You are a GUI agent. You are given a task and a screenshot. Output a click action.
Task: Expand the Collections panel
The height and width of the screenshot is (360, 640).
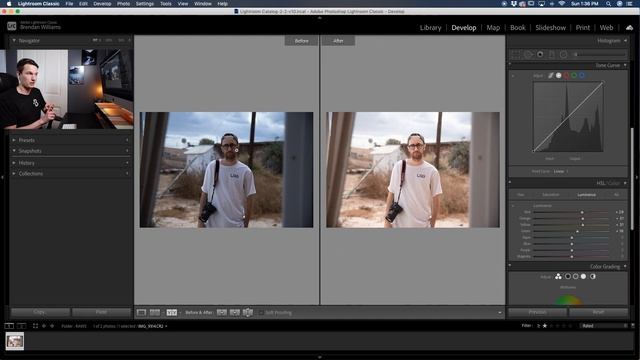[x=14, y=173]
